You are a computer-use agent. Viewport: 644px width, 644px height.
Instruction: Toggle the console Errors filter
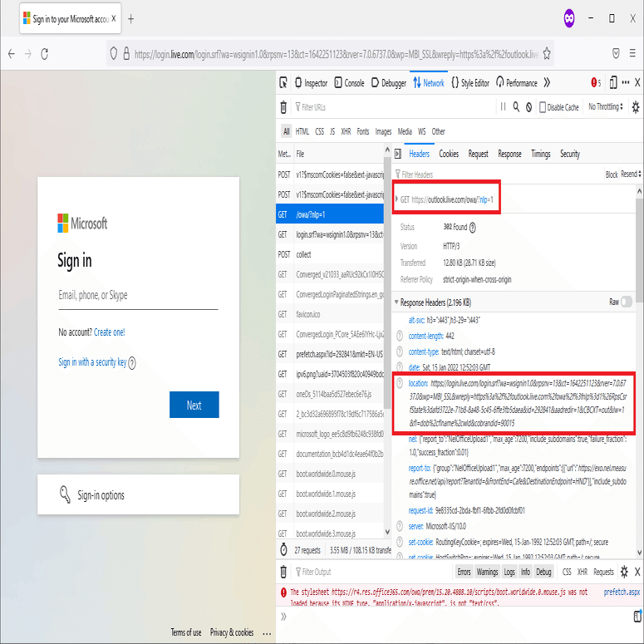click(464, 572)
